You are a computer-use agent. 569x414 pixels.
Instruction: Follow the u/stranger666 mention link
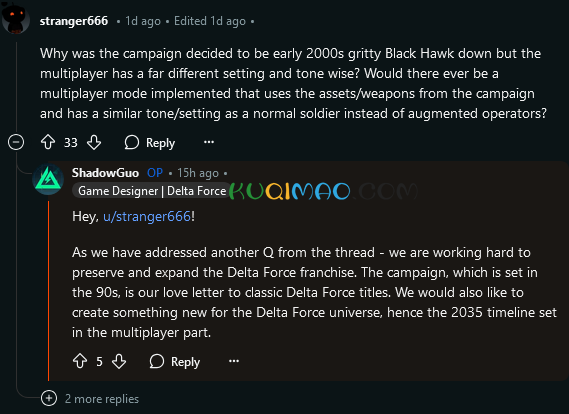(x=147, y=217)
